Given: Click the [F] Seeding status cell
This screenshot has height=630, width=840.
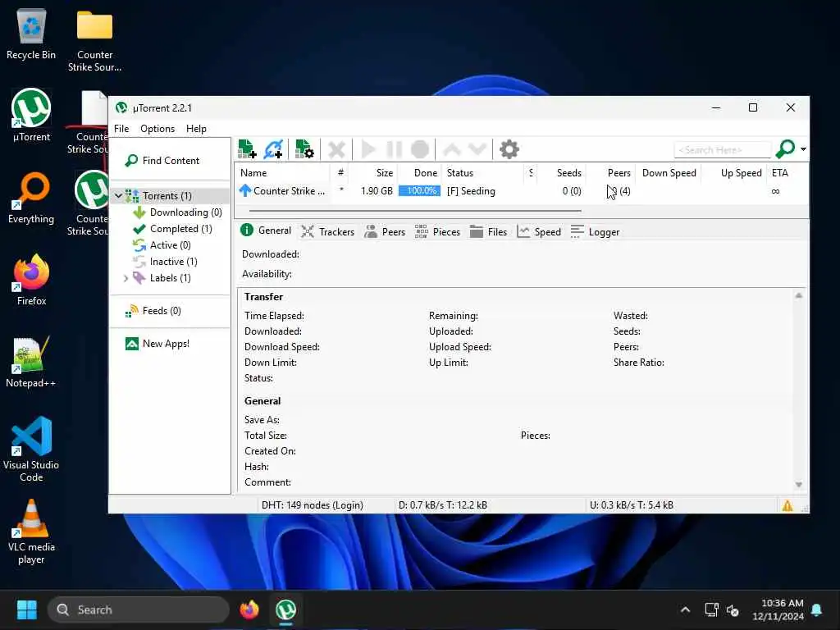Looking at the screenshot, I should (x=471, y=191).
